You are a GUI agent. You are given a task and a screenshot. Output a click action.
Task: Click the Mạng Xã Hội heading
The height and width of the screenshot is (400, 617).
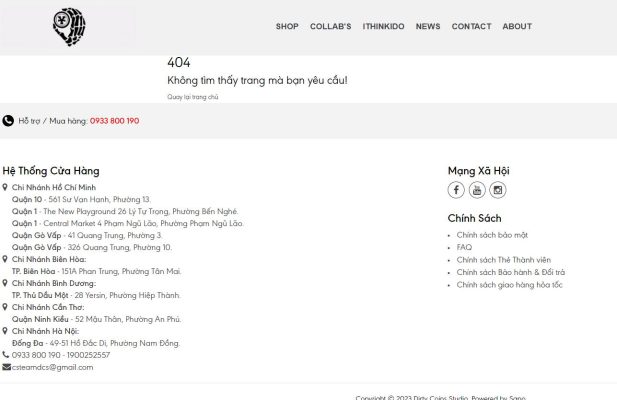478,171
